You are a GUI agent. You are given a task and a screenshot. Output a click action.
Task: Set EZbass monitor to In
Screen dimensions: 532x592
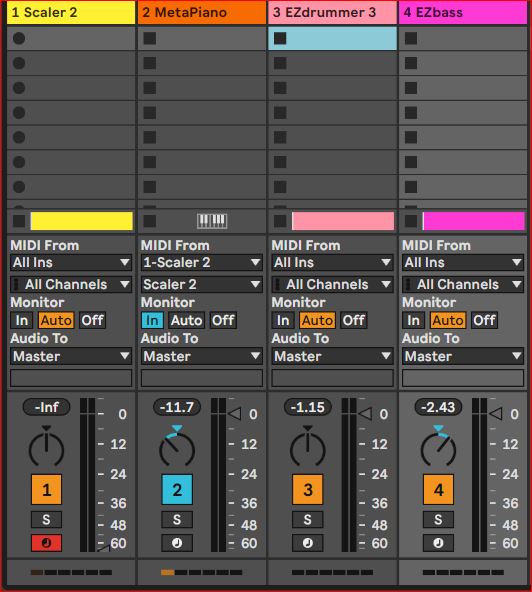[413, 320]
